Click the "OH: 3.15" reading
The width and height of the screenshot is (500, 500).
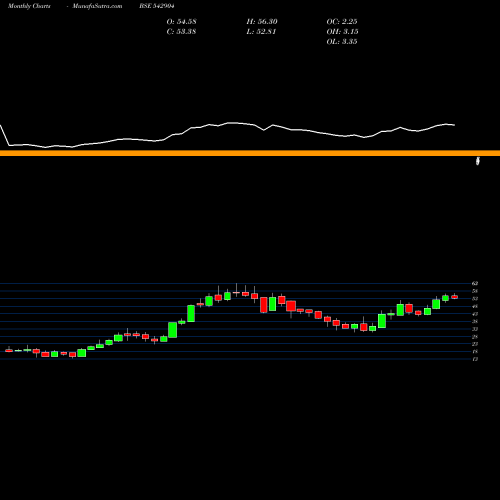(342, 32)
